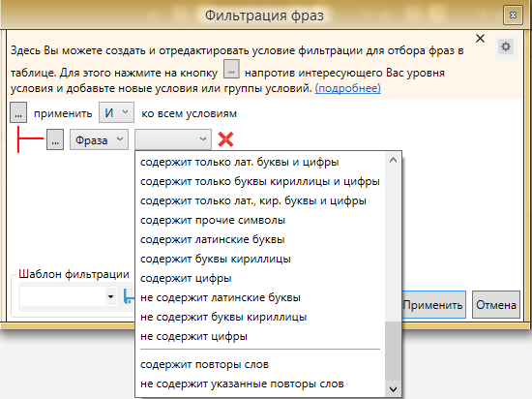Screen dimensions: 532x399
Task: Click the root-level condition '...' button
Action: click(18, 112)
